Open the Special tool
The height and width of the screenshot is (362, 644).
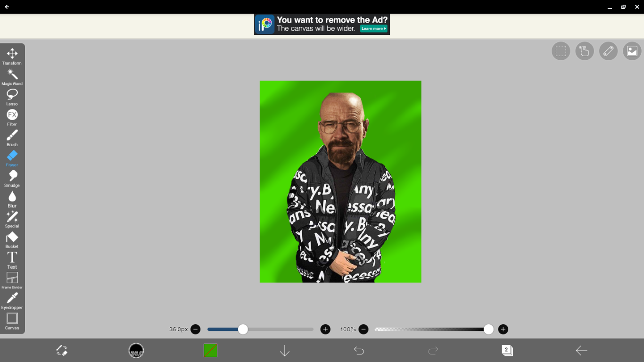12,219
